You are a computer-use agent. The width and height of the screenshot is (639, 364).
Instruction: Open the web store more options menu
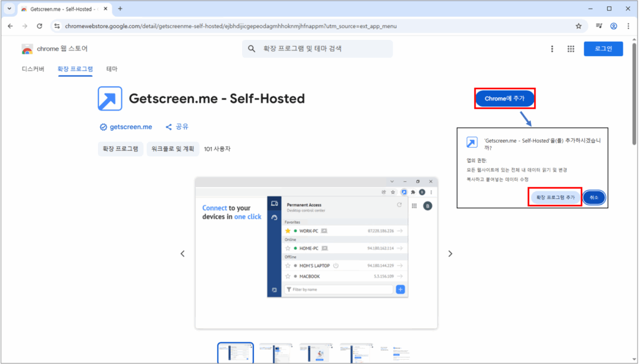coord(552,49)
